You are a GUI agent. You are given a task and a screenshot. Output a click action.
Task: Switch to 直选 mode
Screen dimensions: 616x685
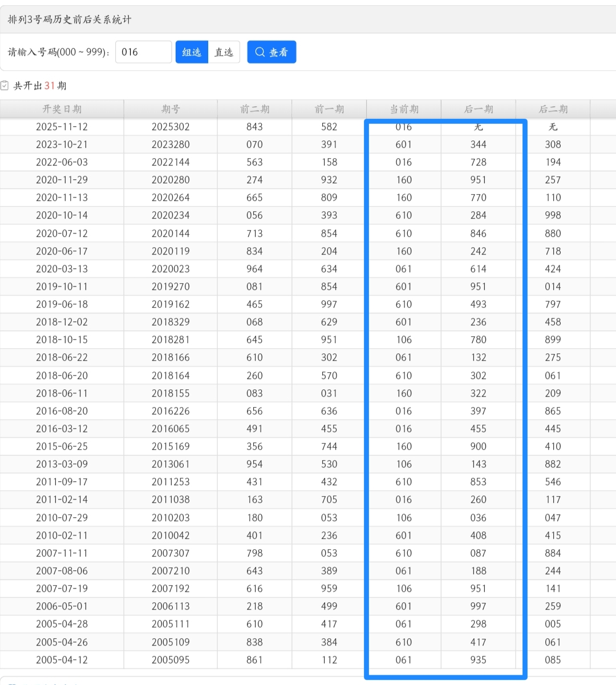pyautogui.click(x=224, y=52)
